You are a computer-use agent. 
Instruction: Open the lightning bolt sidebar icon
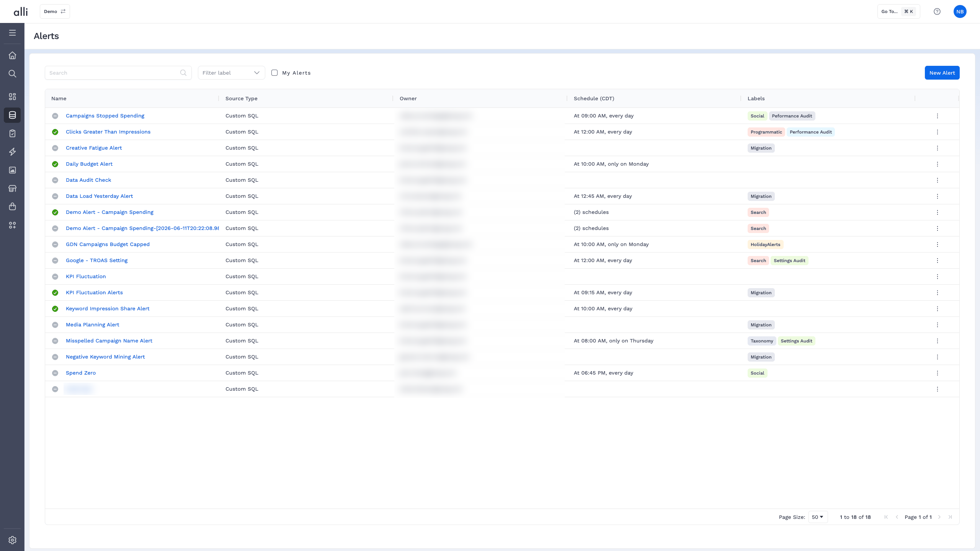[x=12, y=152]
